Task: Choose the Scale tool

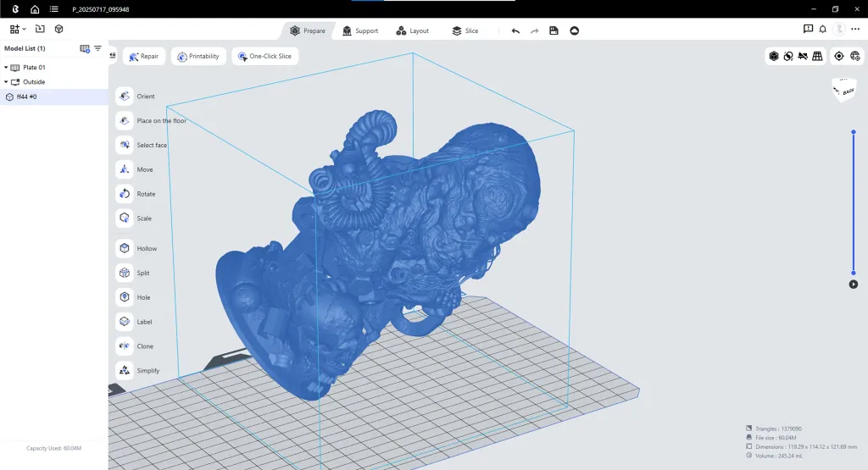Action: 125,218
